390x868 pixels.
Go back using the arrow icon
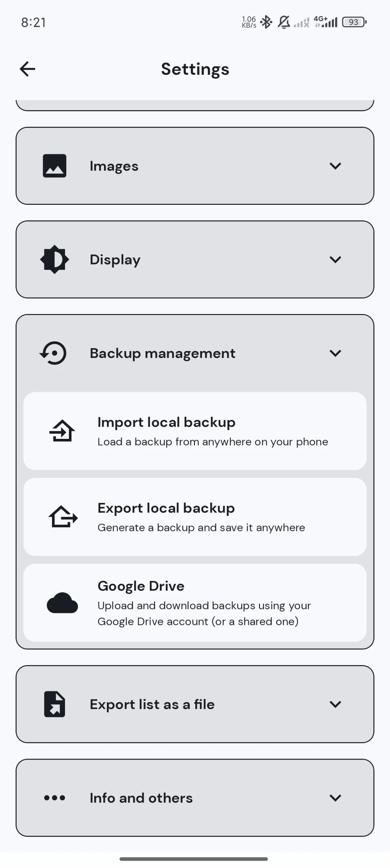27,69
